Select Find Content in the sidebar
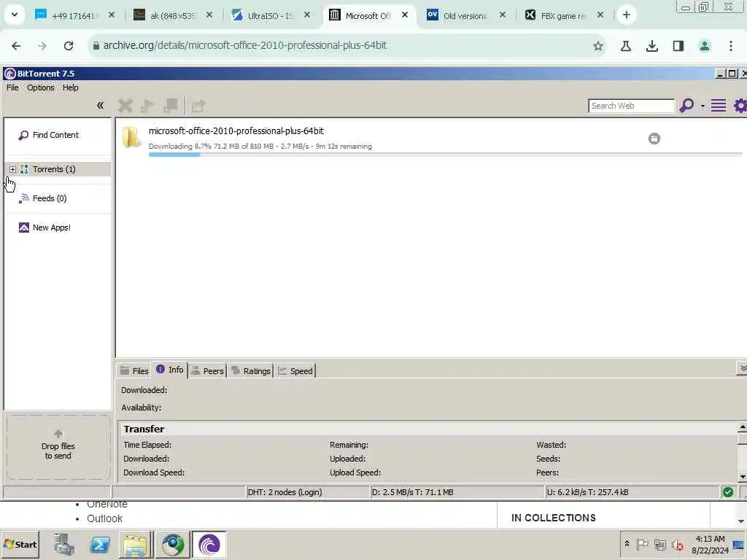 [55, 135]
